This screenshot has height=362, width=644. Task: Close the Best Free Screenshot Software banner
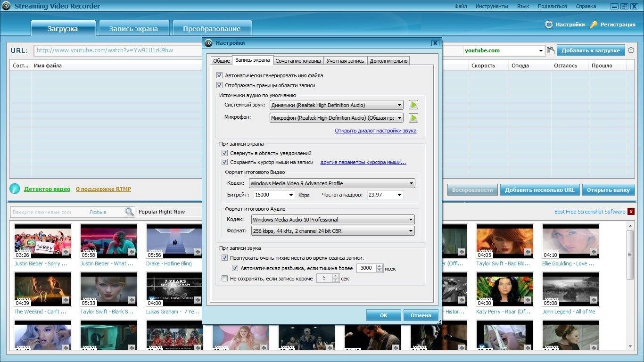pos(631,212)
